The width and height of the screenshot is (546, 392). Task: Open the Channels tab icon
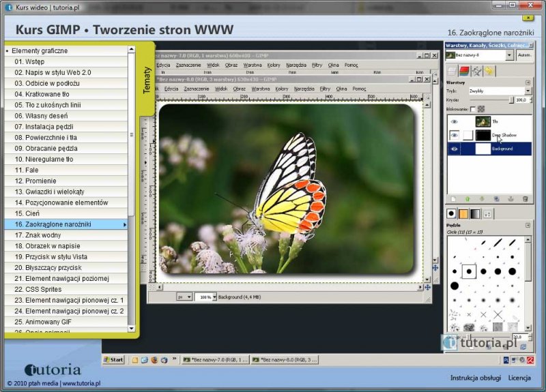(464, 70)
